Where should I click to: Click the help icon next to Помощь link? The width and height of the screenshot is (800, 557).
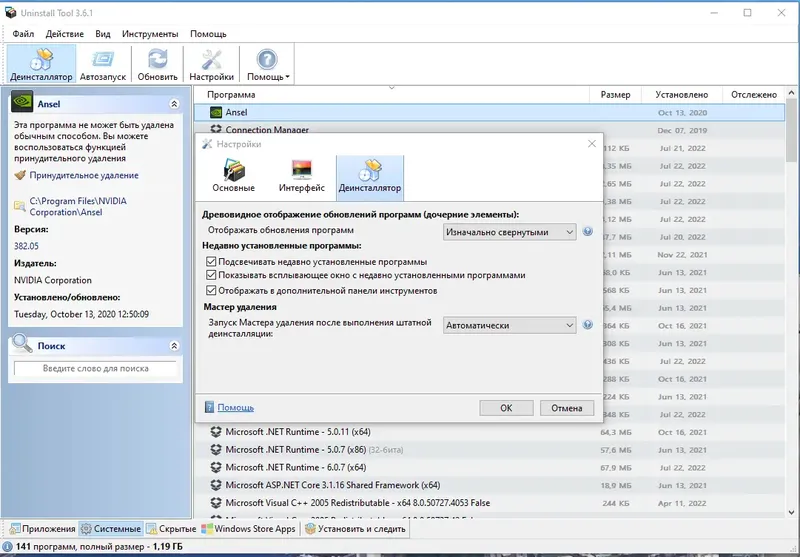(209, 407)
